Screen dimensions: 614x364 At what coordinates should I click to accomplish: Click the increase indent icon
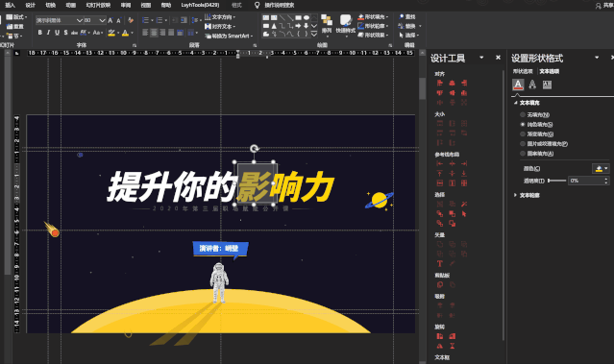184,20
